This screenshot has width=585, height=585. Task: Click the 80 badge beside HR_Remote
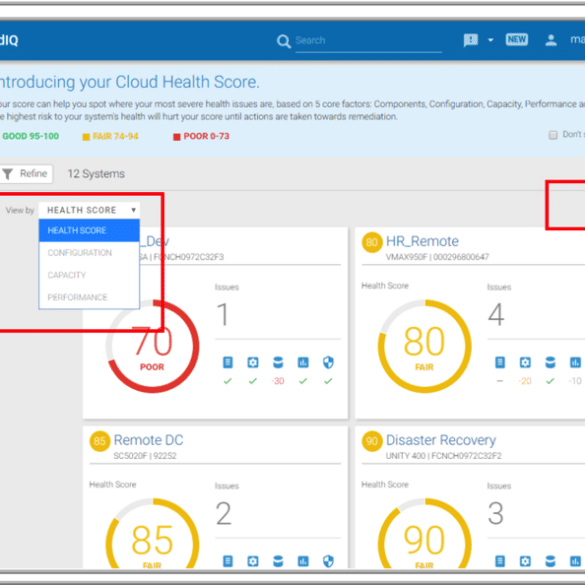pos(372,243)
